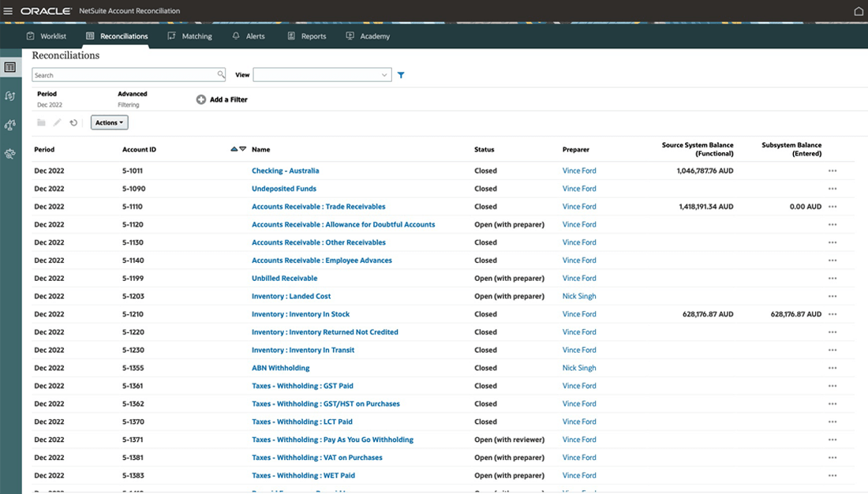Open the reconciliations list sidebar icon
This screenshot has width=868, height=494.
click(x=10, y=68)
